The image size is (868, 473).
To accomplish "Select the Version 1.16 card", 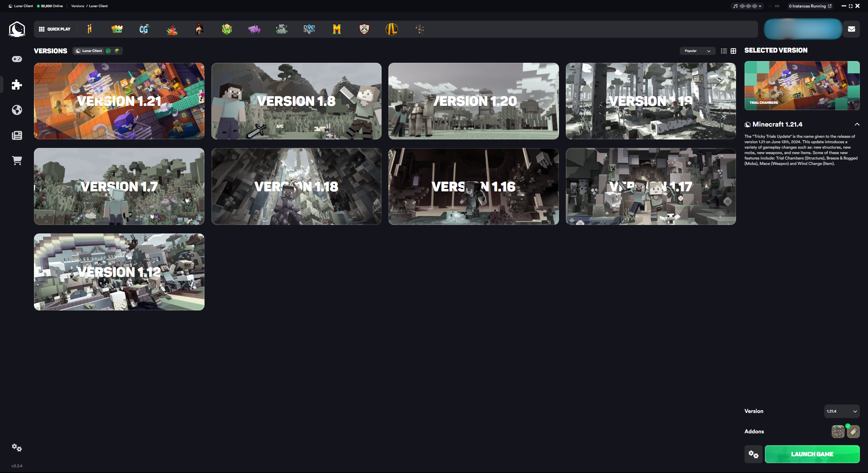I will point(474,186).
